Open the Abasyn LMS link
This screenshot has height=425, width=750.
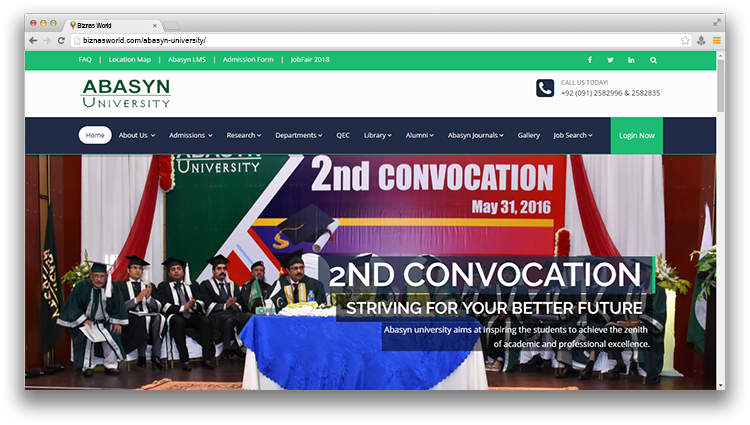coord(187,60)
